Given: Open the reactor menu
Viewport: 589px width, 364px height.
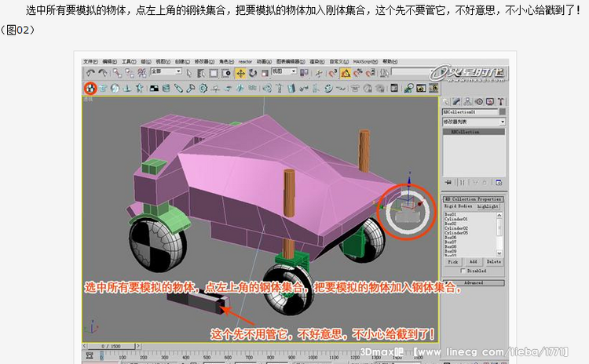Looking at the screenshot, I should point(245,61).
